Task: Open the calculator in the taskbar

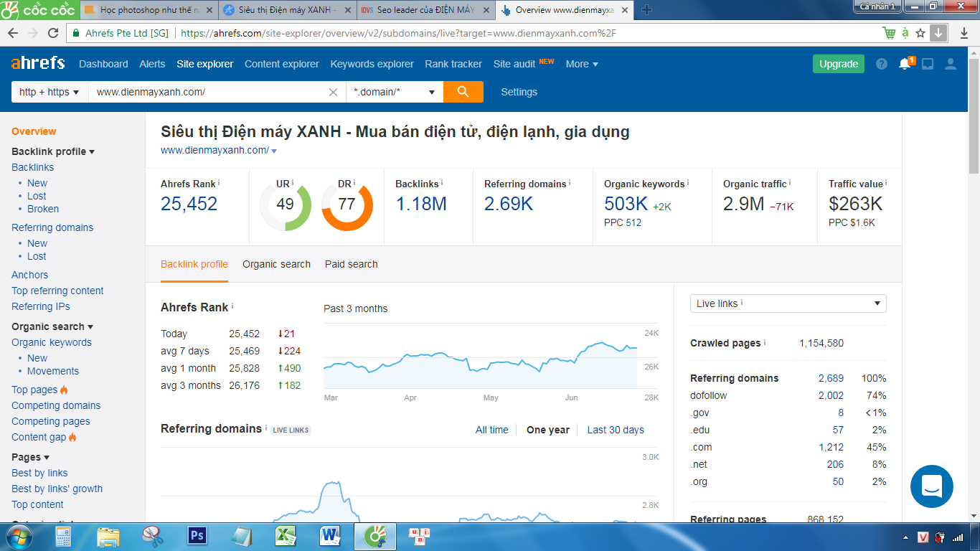Action: 64,536
